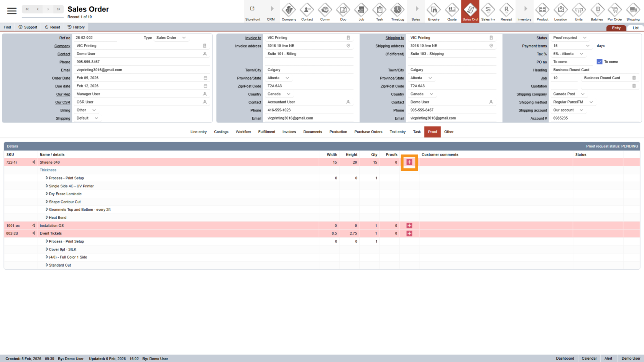Open the Quote module icon
This screenshot has height=362, width=644.
click(452, 12)
